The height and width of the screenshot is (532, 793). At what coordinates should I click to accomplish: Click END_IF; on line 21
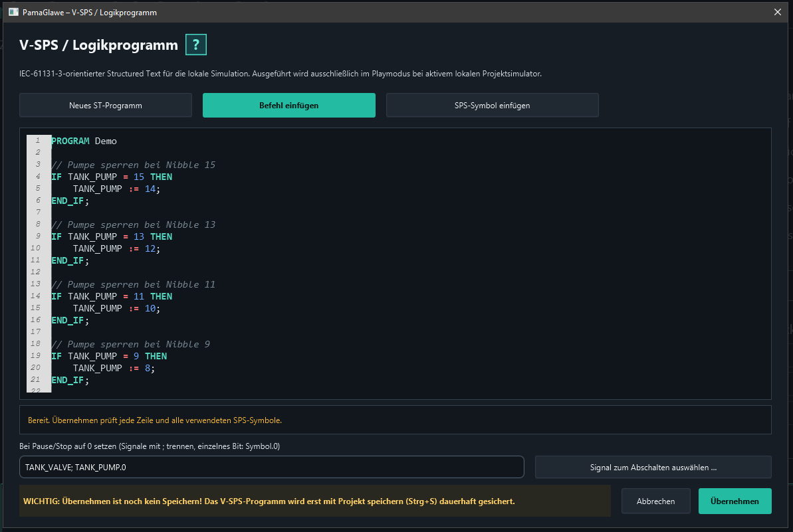click(70, 380)
